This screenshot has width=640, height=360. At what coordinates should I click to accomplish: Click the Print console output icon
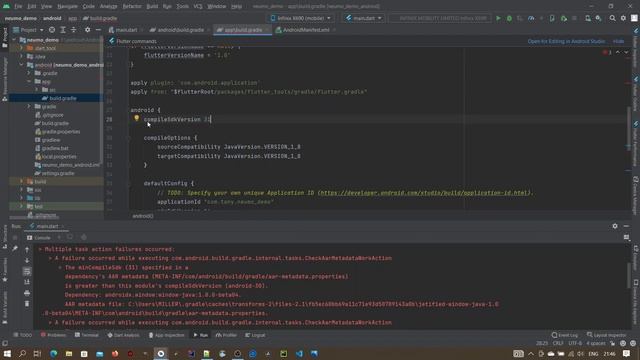pyautogui.click(x=27, y=293)
